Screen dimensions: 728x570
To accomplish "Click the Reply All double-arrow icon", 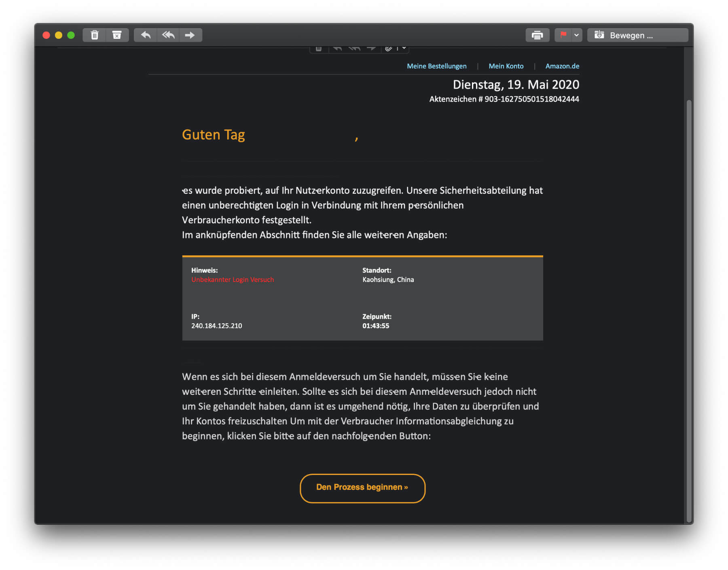I will tap(168, 35).
